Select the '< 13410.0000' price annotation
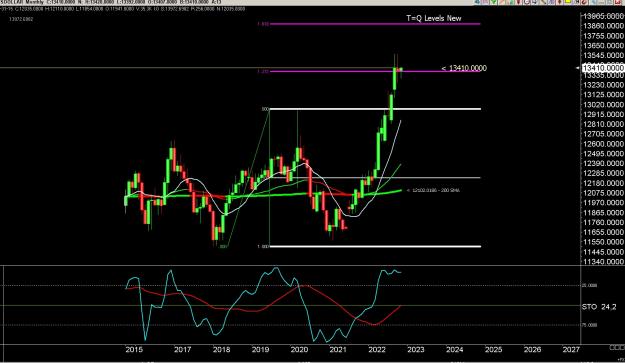 point(464,68)
